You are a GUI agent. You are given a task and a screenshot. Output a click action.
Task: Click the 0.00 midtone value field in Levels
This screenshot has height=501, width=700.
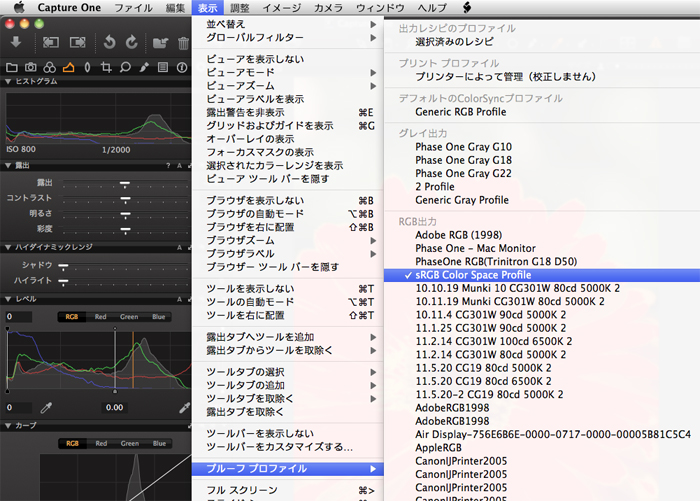115,408
